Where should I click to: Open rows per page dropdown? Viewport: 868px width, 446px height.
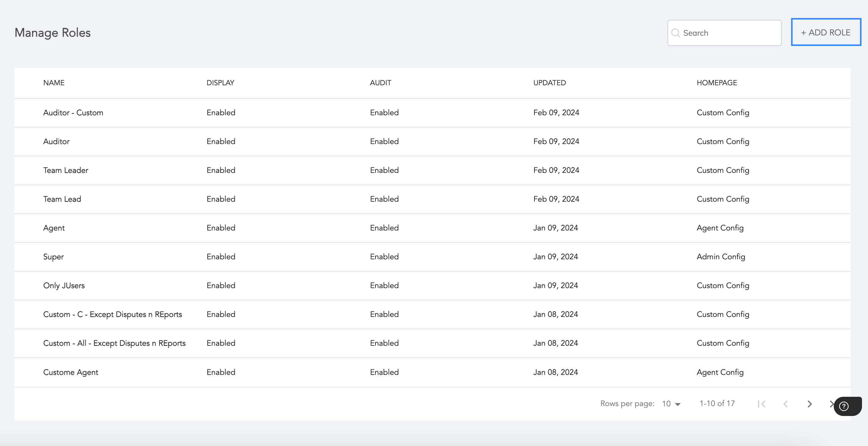point(671,404)
